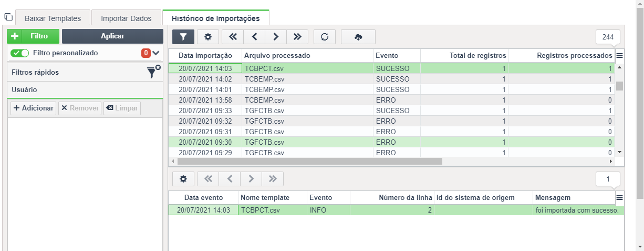
Task: Click the Mensagem column header
Action: pos(574,197)
